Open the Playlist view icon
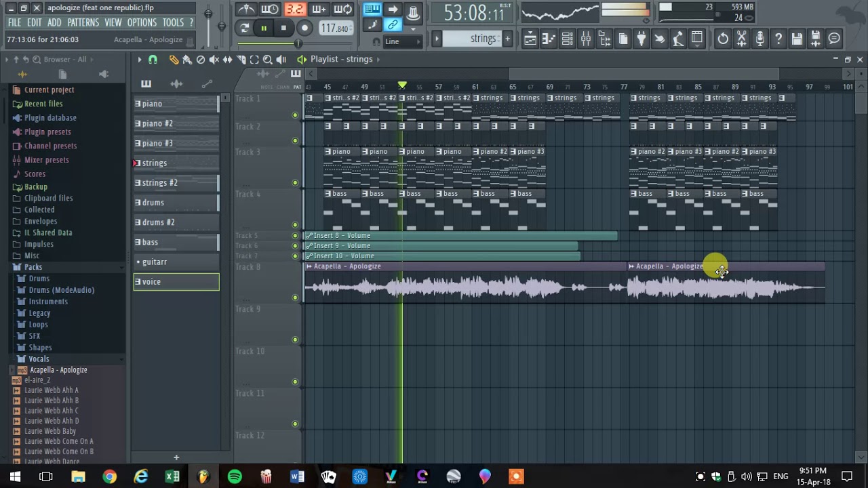 pyautogui.click(x=530, y=39)
